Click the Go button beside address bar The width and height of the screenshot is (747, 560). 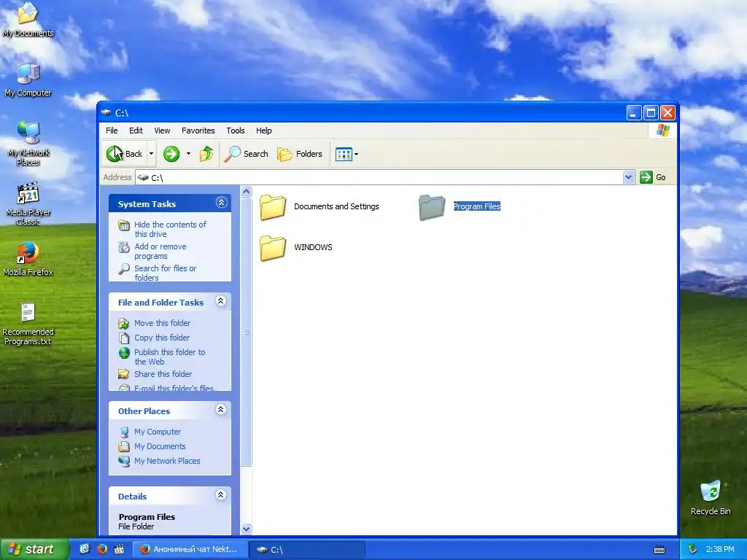[653, 177]
